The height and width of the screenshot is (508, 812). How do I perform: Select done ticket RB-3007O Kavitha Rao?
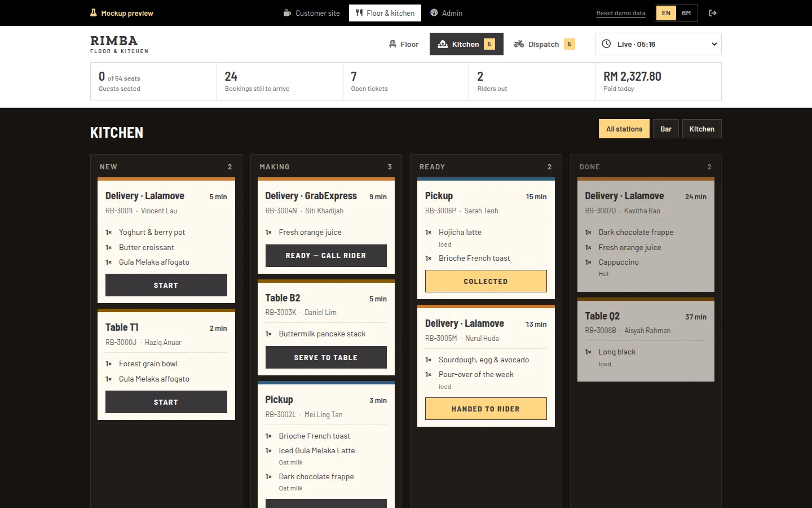646,235
